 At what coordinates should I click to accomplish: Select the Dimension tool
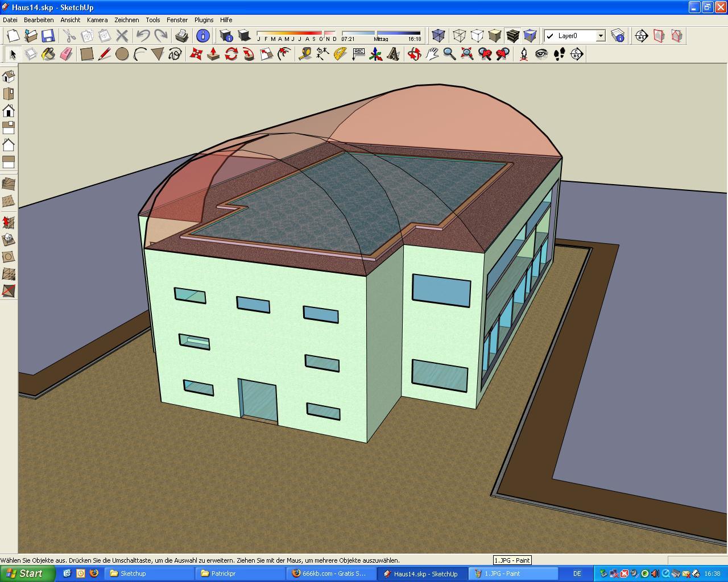[323, 54]
